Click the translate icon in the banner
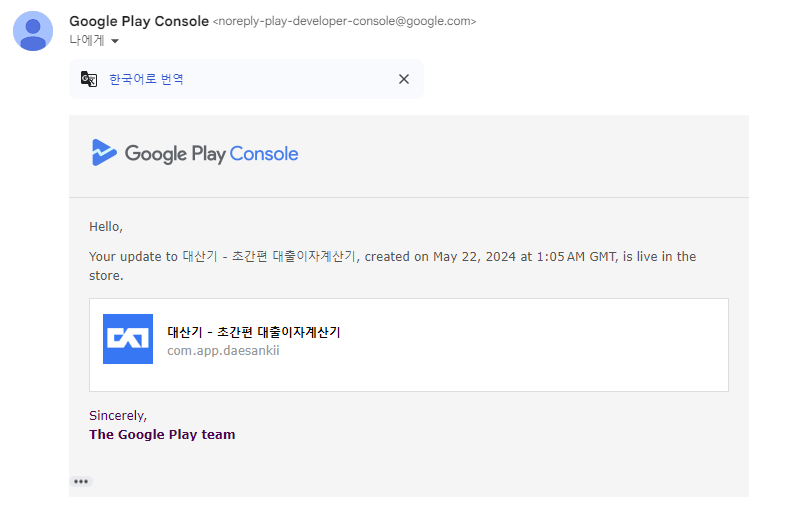The width and height of the screenshot is (809, 517). (89, 79)
